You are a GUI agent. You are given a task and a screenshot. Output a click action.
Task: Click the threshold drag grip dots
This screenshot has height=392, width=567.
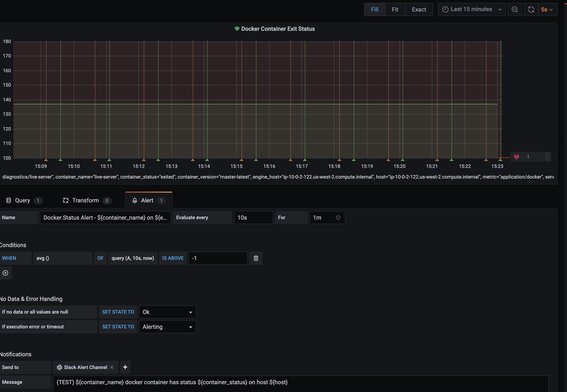547,157
